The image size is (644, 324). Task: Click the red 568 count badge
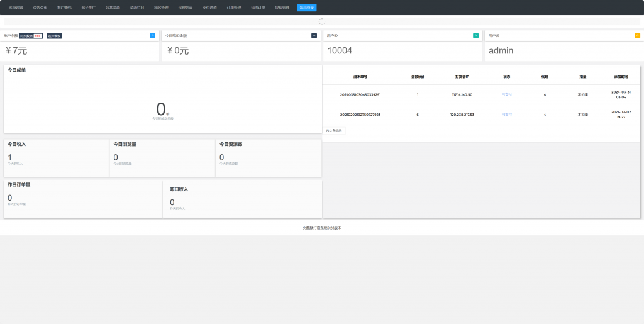tap(38, 36)
